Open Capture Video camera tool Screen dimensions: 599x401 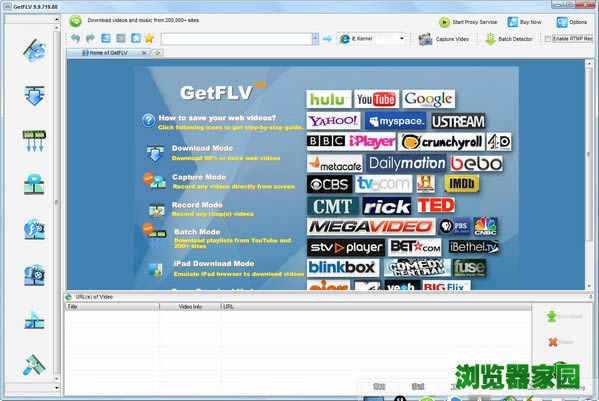(444, 39)
